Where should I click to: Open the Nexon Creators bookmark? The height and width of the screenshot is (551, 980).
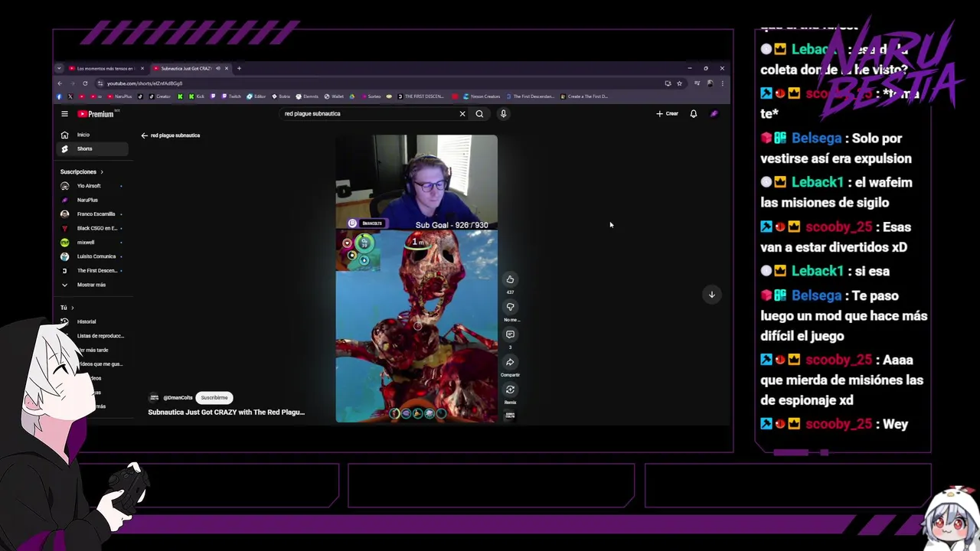point(482,96)
